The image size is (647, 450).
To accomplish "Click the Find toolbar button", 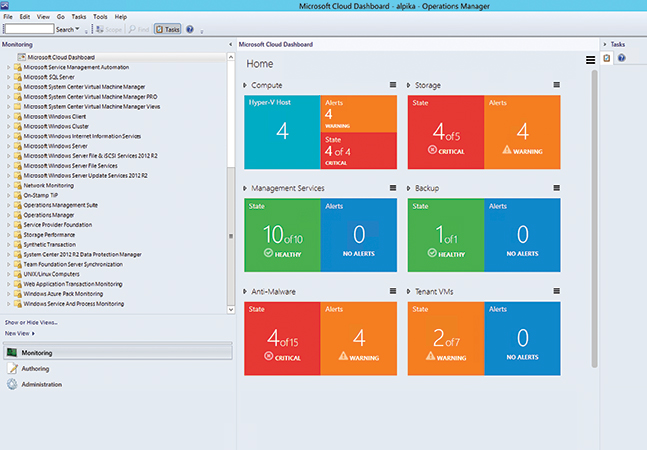I will (139, 29).
